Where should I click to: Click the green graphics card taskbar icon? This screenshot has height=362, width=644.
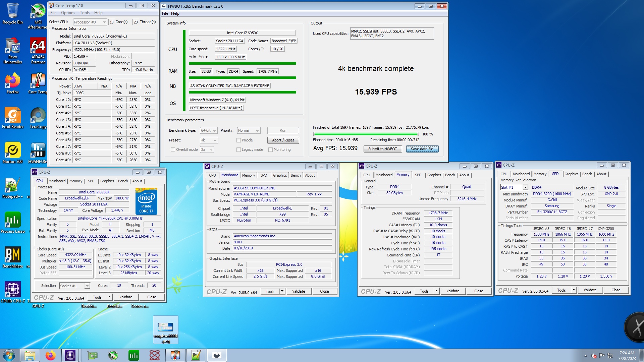tap(92, 355)
